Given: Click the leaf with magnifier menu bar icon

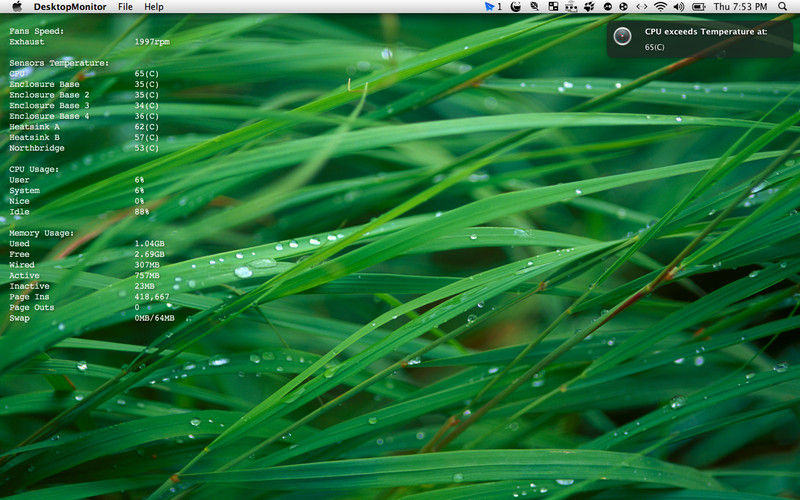Looking at the screenshot, I should [534, 7].
